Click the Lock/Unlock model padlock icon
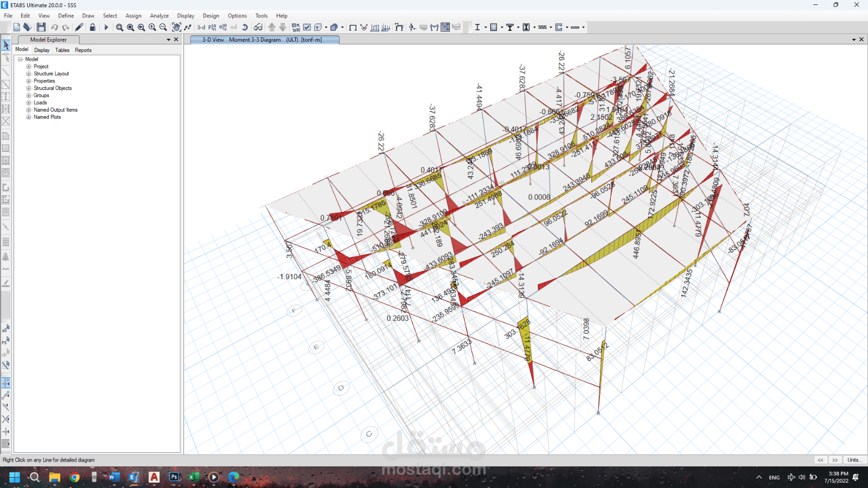This screenshot has width=868, height=488. coord(93,27)
